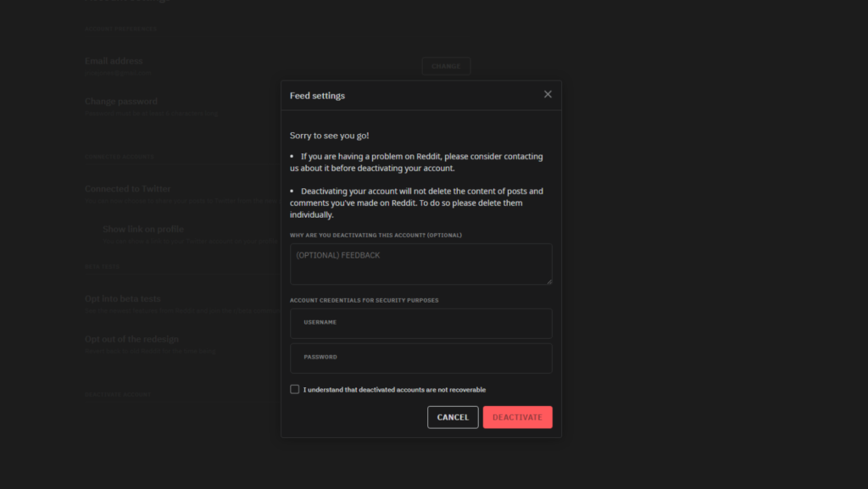
Task: Check the deactivated accounts not recoverable box
Action: (x=295, y=390)
